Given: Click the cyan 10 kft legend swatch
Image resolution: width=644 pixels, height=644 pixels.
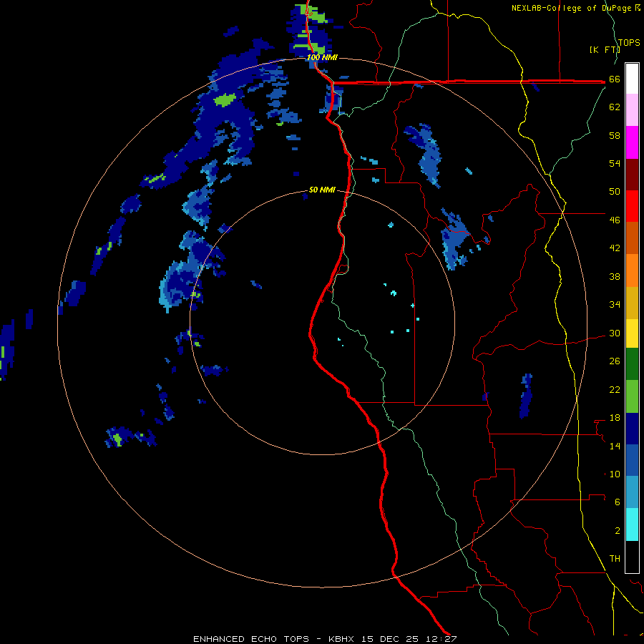Looking at the screenshot, I should pyautogui.click(x=632, y=525).
